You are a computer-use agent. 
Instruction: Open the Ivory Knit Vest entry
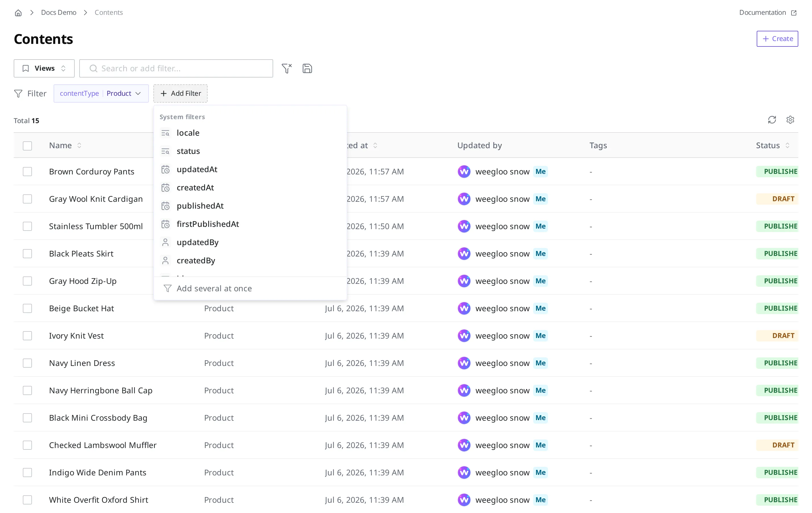(x=76, y=336)
